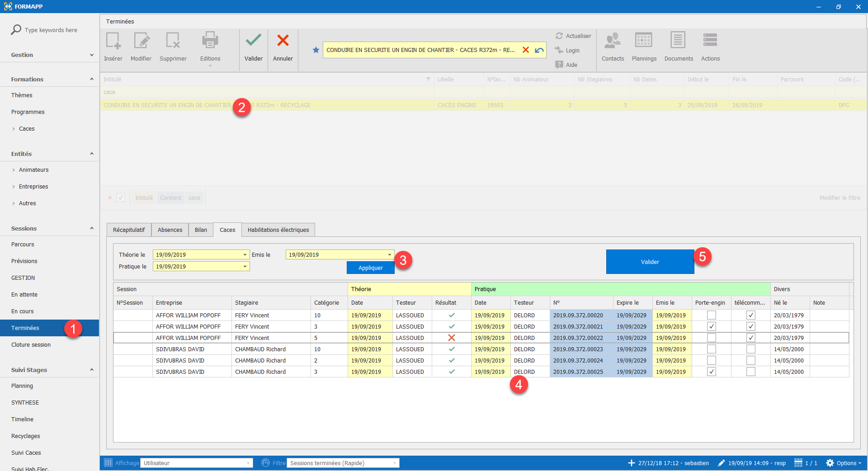This screenshot has height=471, width=868.
Task: Click the filter funnel icon in Intitulé column
Action: click(x=428, y=80)
